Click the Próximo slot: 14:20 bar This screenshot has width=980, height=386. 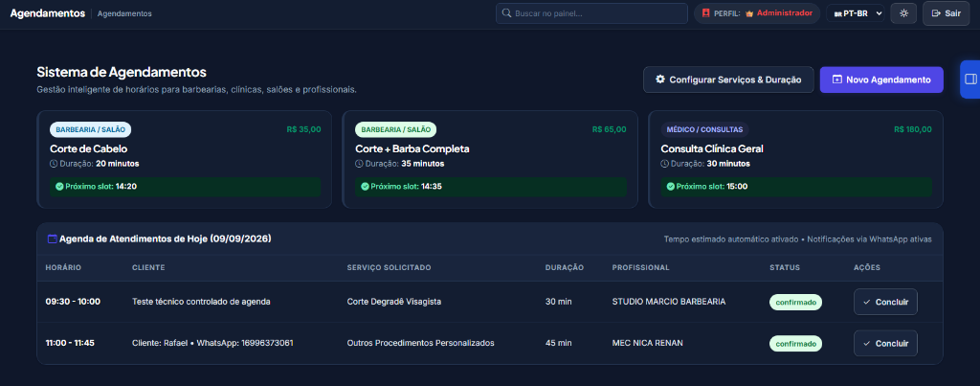(x=185, y=187)
